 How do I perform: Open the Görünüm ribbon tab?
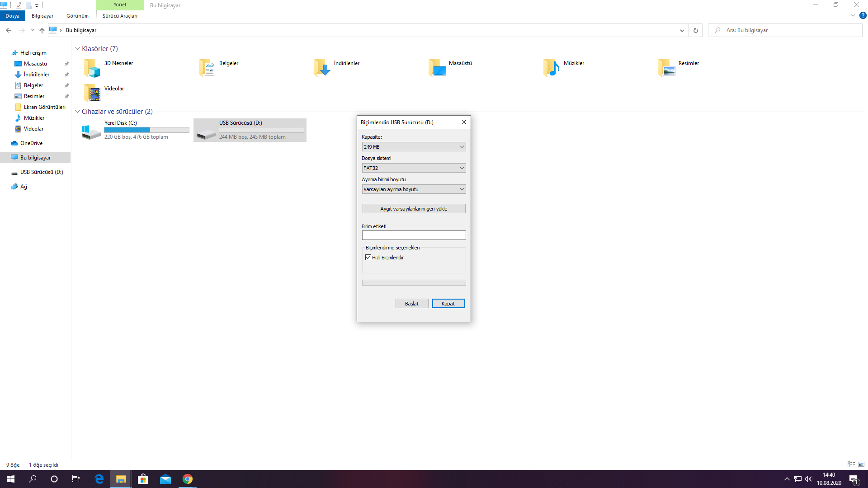click(x=77, y=16)
